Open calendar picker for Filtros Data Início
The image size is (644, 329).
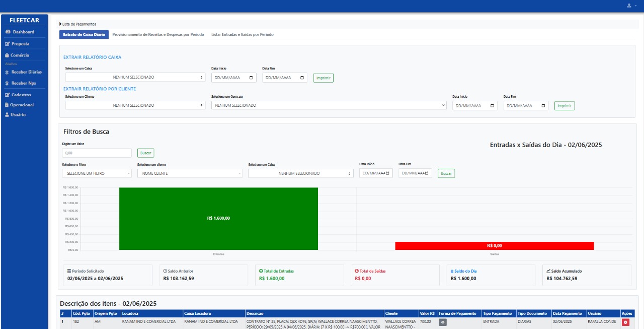coord(388,173)
